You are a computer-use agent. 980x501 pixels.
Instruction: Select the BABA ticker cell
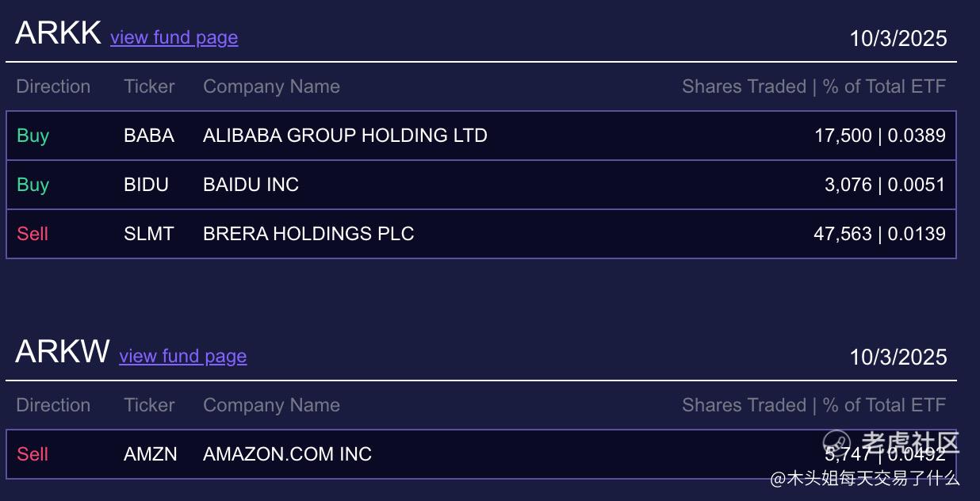[x=149, y=136]
